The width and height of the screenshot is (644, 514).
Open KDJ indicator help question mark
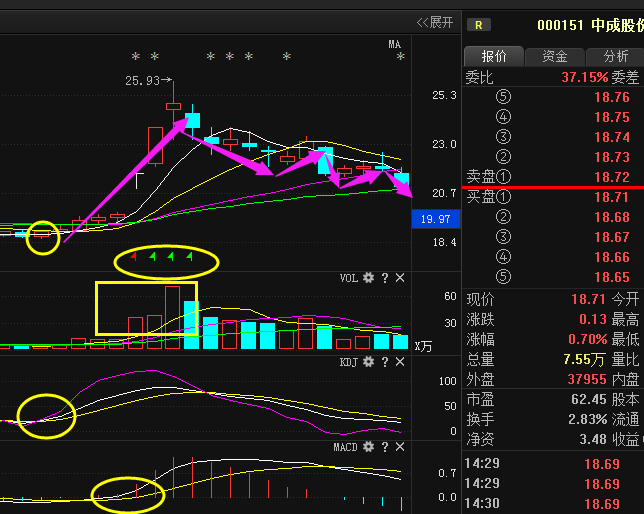click(385, 362)
